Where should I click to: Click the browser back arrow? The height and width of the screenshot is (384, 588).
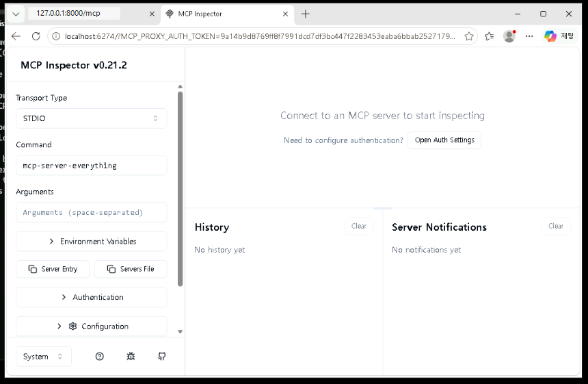[16, 36]
